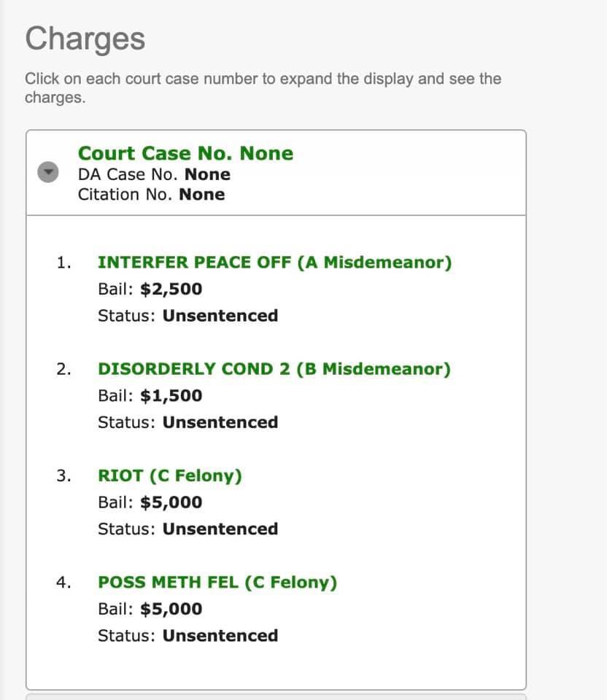Click the DA Case No. None line
Screen dimensions: 607x700
click(x=154, y=174)
